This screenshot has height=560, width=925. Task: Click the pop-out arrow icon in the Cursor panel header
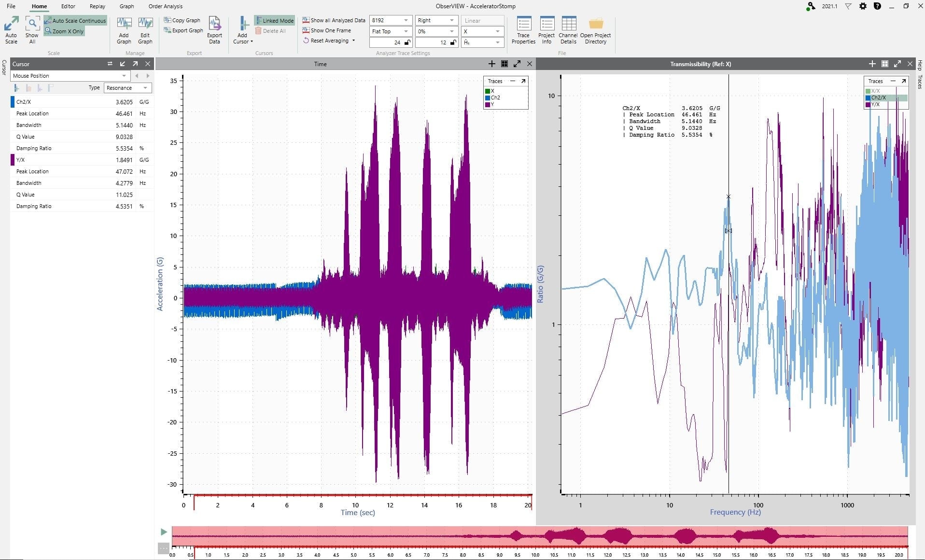point(135,64)
